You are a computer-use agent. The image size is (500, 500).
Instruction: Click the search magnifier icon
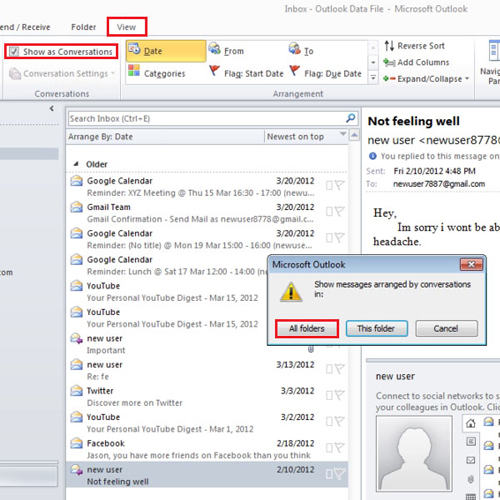351,118
